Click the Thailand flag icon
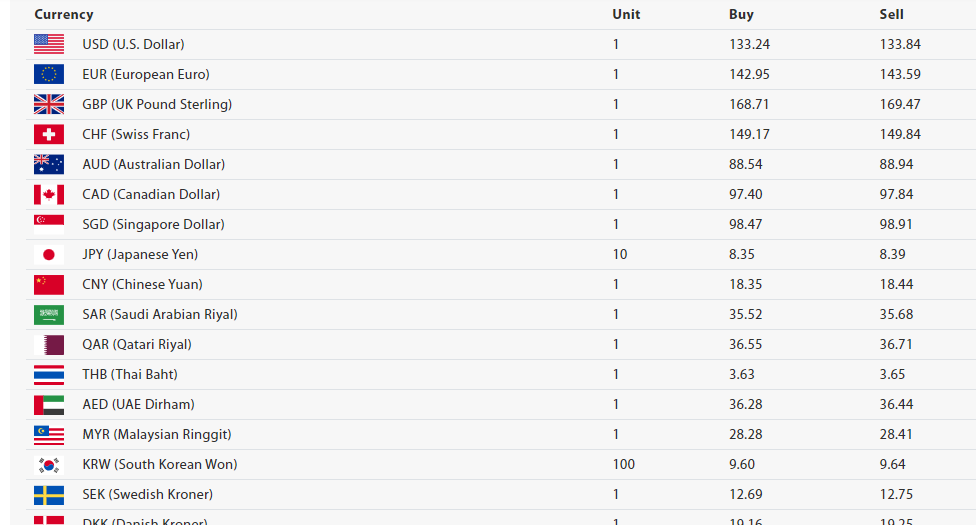The image size is (976, 525). [x=49, y=374]
